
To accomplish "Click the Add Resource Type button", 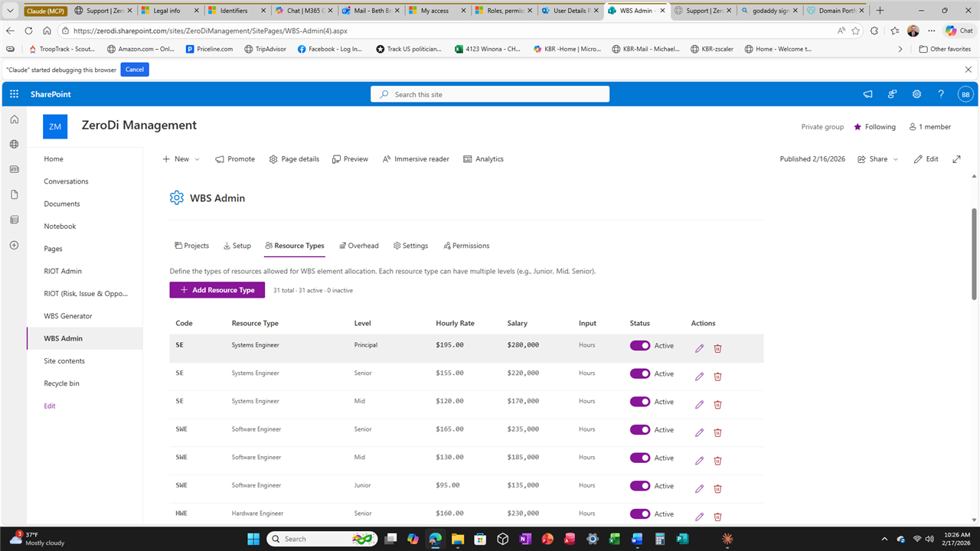I will [217, 289].
